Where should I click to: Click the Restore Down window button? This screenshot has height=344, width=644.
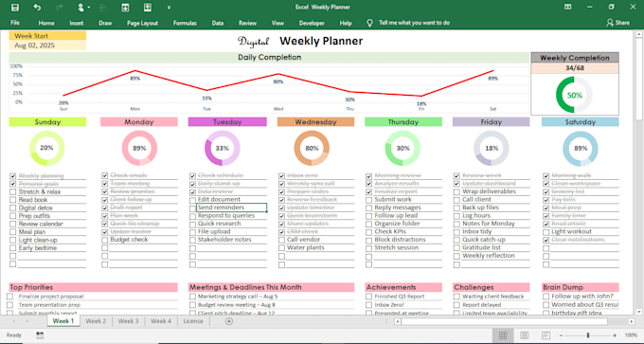[x=612, y=7]
